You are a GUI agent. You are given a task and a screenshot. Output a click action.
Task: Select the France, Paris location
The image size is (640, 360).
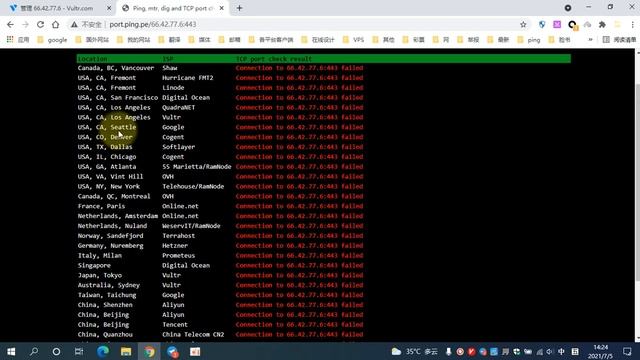point(101,206)
